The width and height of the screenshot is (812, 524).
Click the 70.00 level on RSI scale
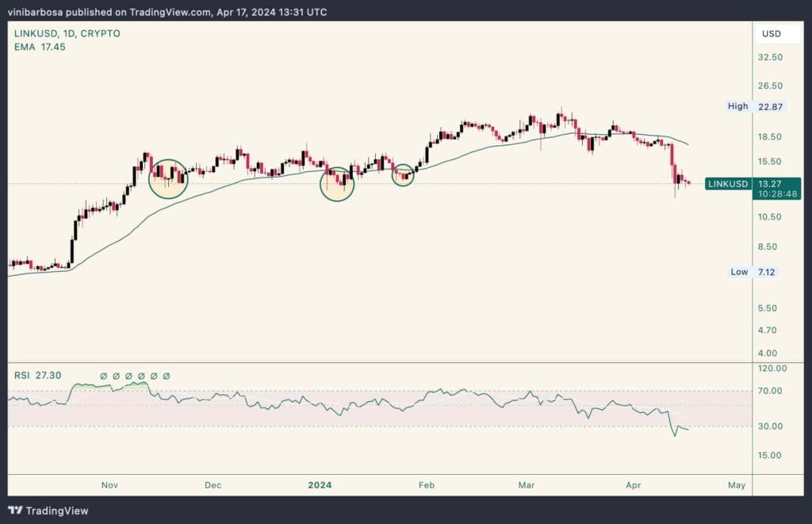[772, 391]
